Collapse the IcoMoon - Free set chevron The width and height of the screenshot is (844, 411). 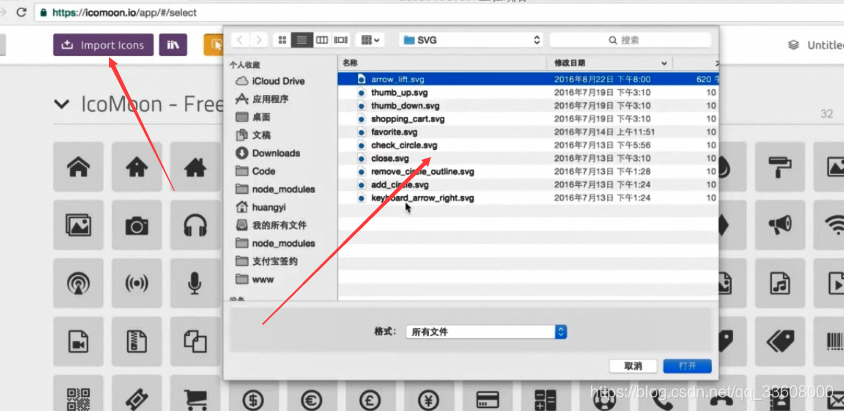coord(62,104)
